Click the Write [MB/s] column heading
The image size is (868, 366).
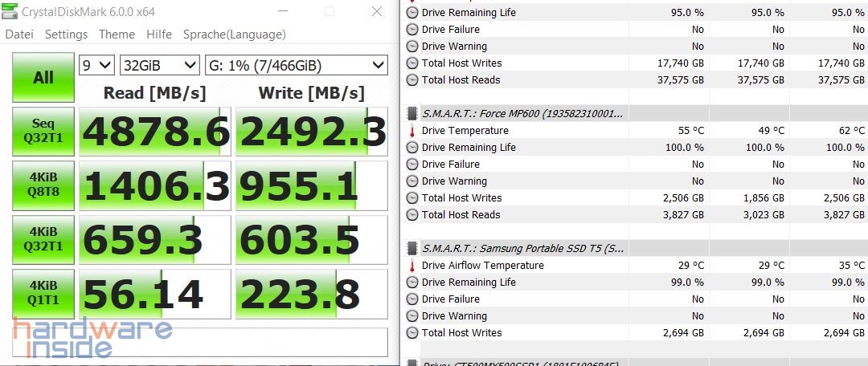[311, 93]
